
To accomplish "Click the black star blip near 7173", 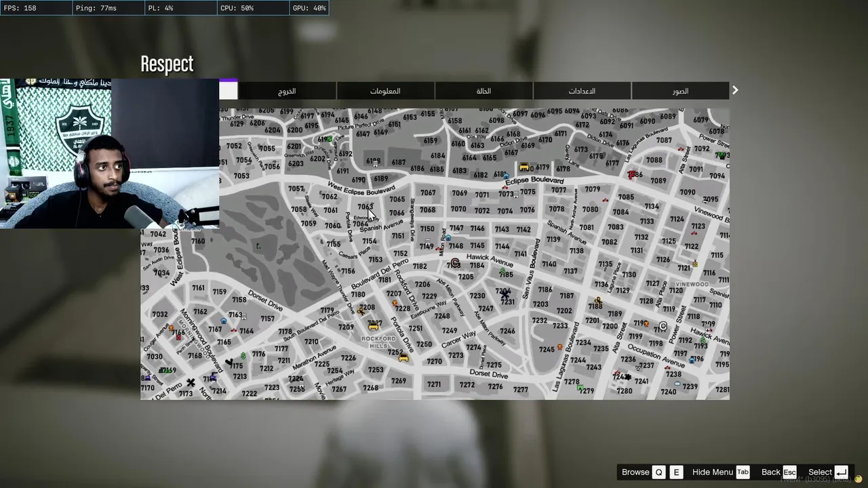I will [191, 383].
